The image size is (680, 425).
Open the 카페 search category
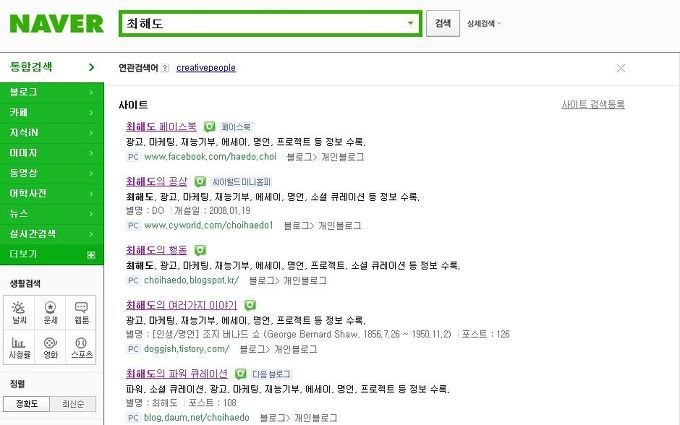(x=52, y=112)
